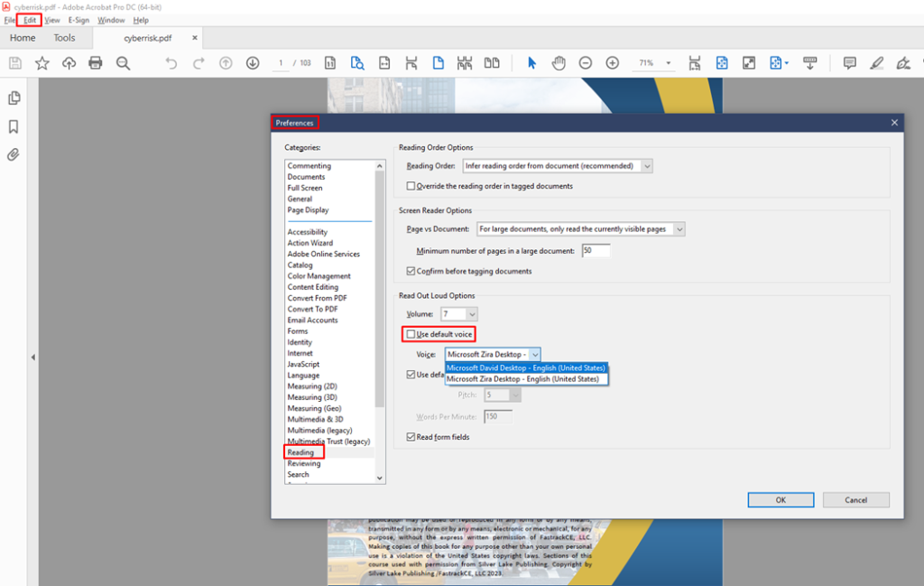Click the Add comment speech bubble icon
This screenshot has width=924, height=586.
tap(849, 63)
